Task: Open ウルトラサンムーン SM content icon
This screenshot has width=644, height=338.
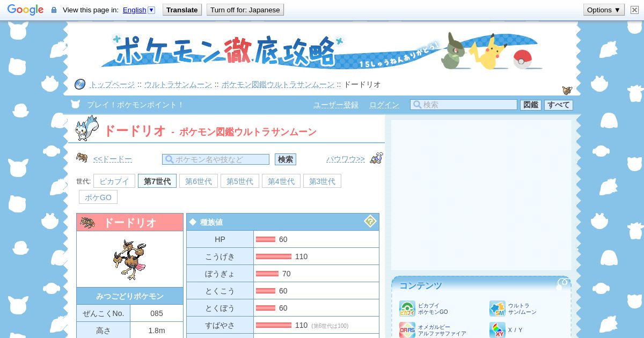Action: click(497, 308)
